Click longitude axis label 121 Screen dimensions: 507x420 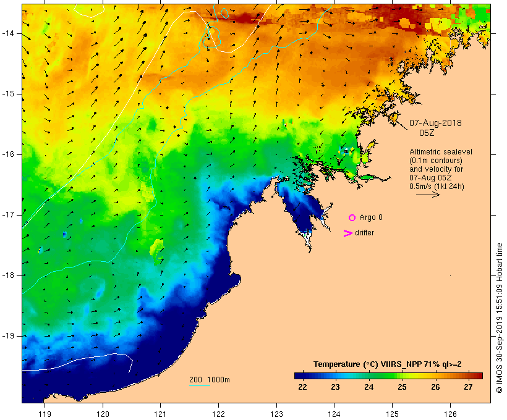click(160, 414)
